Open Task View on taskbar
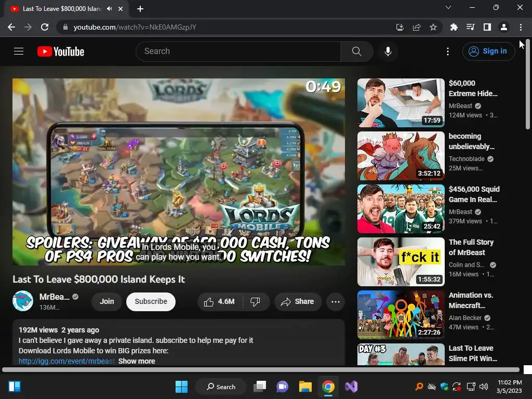532x399 pixels. [x=260, y=387]
